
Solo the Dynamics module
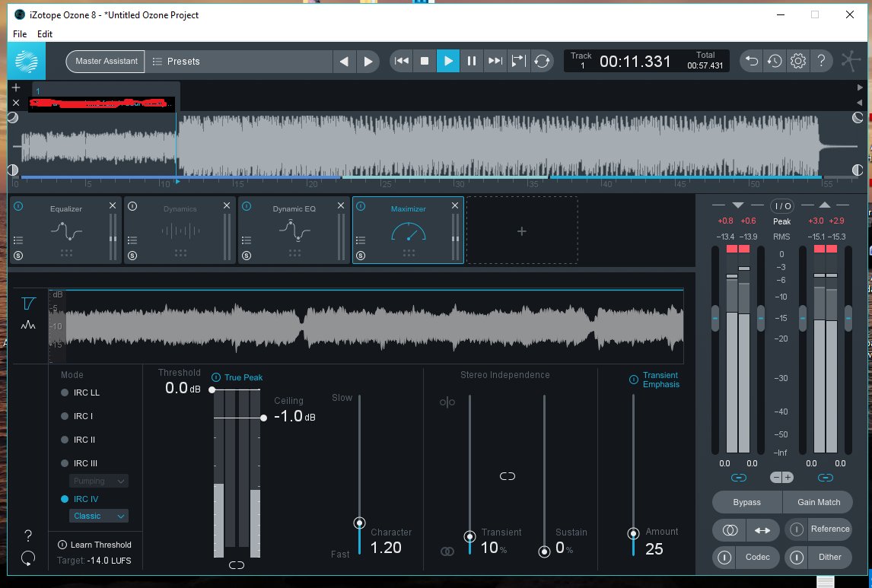(132, 256)
